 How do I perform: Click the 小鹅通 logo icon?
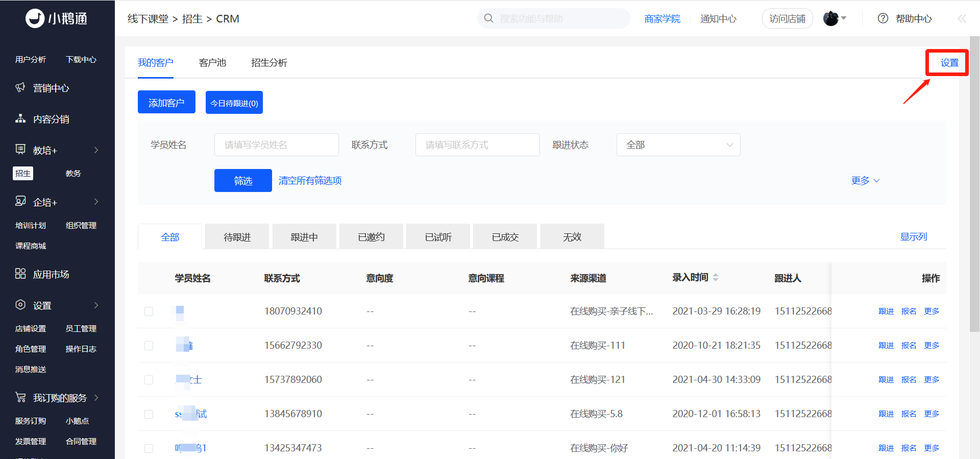(35, 18)
